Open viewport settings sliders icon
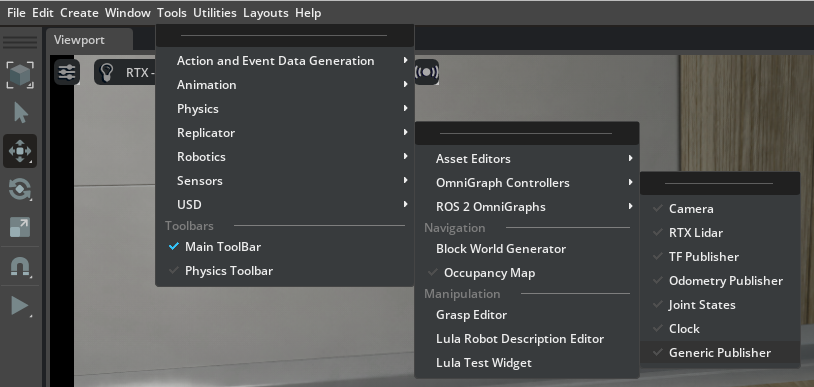The image size is (814, 387). [67, 72]
